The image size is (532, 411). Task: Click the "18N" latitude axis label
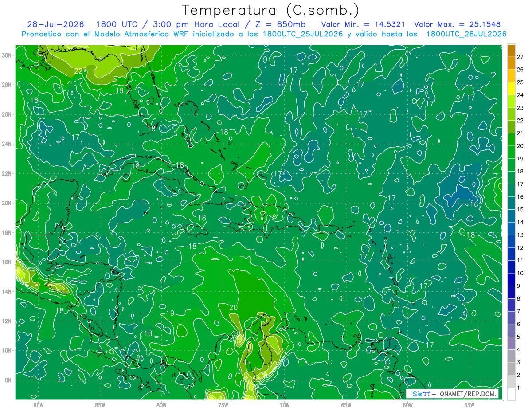coord(7,232)
